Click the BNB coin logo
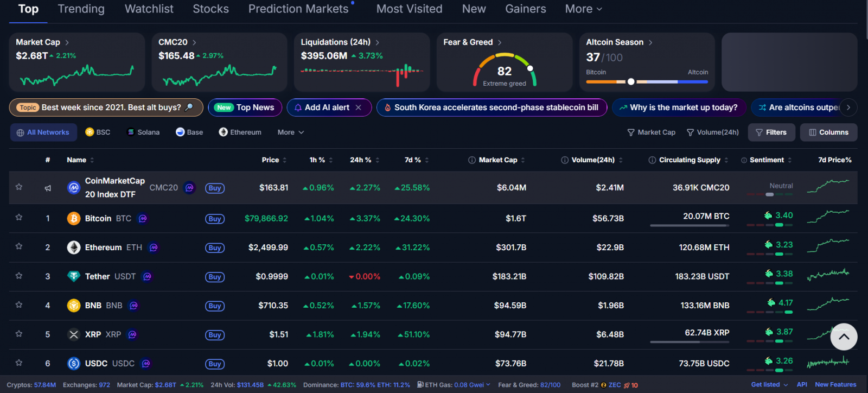 [74, 306]
